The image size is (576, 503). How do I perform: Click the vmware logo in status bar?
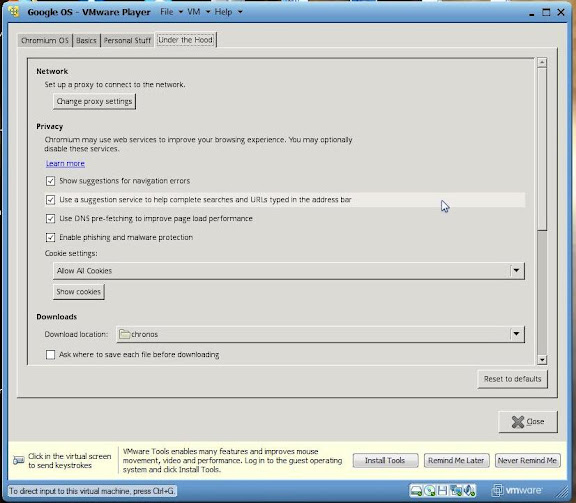point(517,490)
